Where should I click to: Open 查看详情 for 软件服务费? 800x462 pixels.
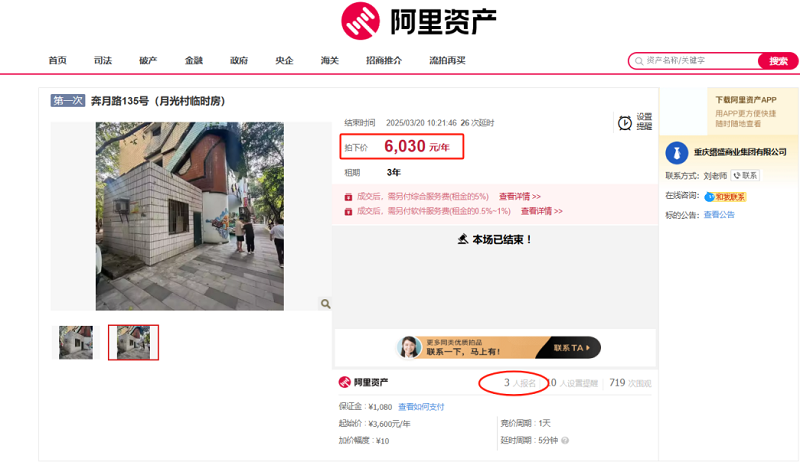tap(541, 211)
